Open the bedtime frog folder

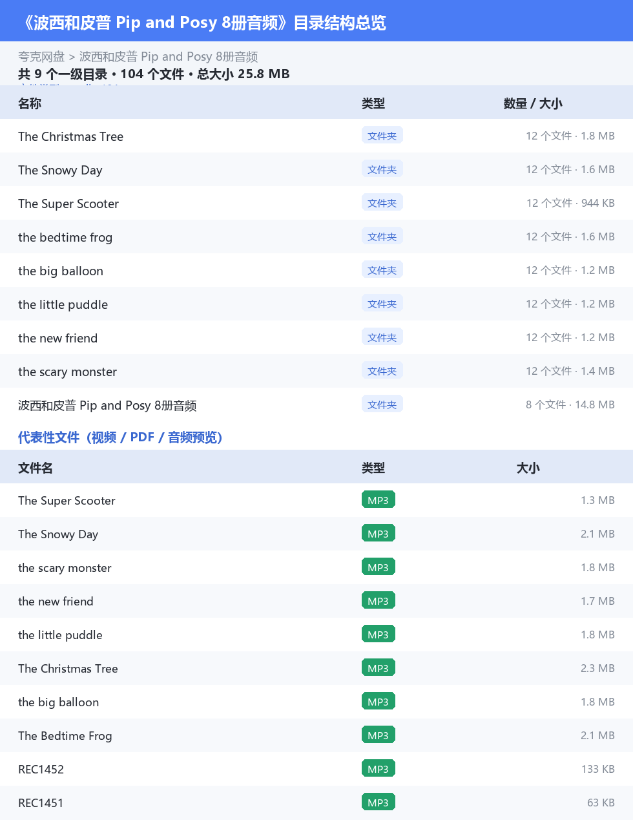coord(316,236)
